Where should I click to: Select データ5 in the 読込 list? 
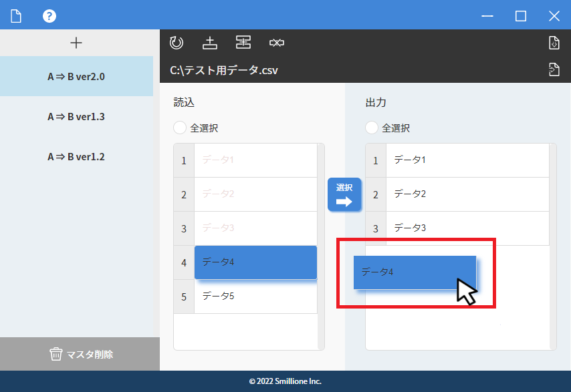255,296
